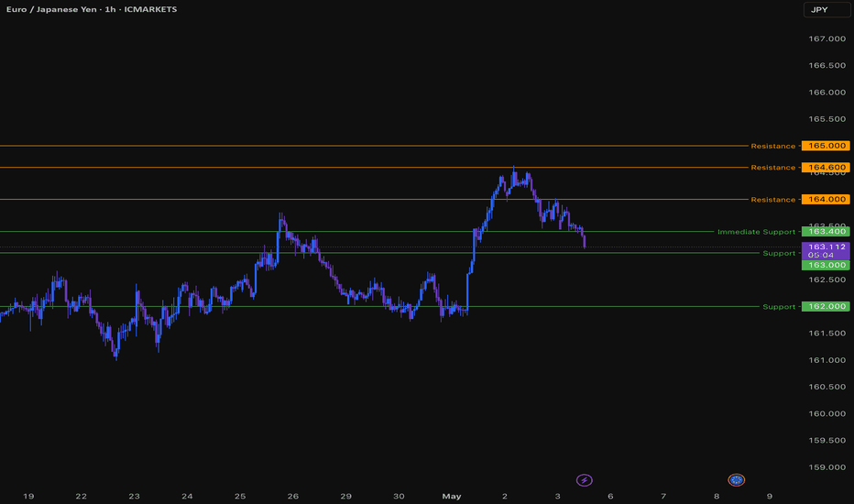Image resolution: width=854 pixels, height=504 pixels.
Task: Click date 7 on the time axis
Action: [663, 497]
